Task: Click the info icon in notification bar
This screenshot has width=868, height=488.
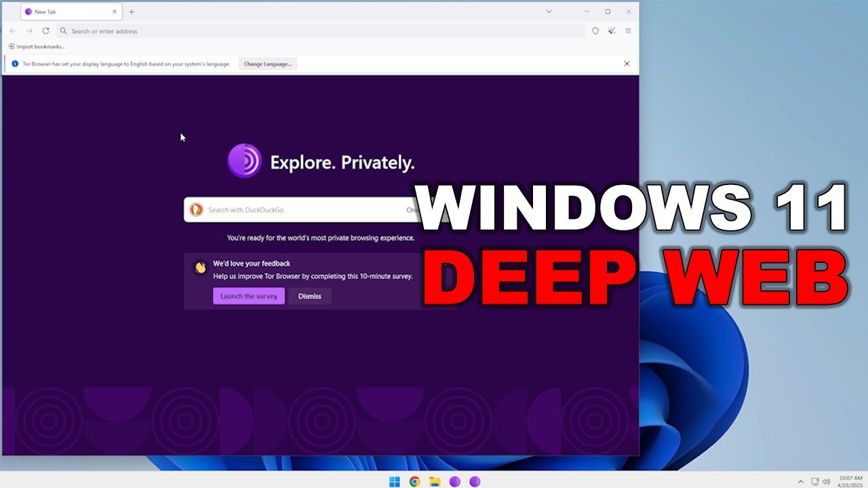Action: pos(15,64)
